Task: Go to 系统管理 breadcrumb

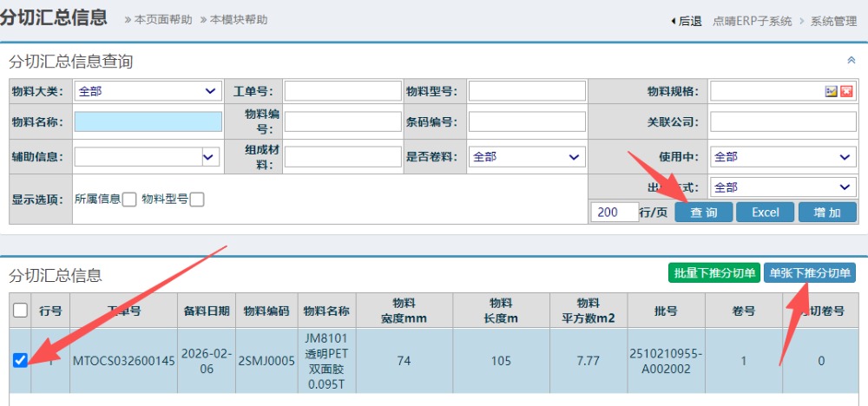Action: click(x=833, y=21)
